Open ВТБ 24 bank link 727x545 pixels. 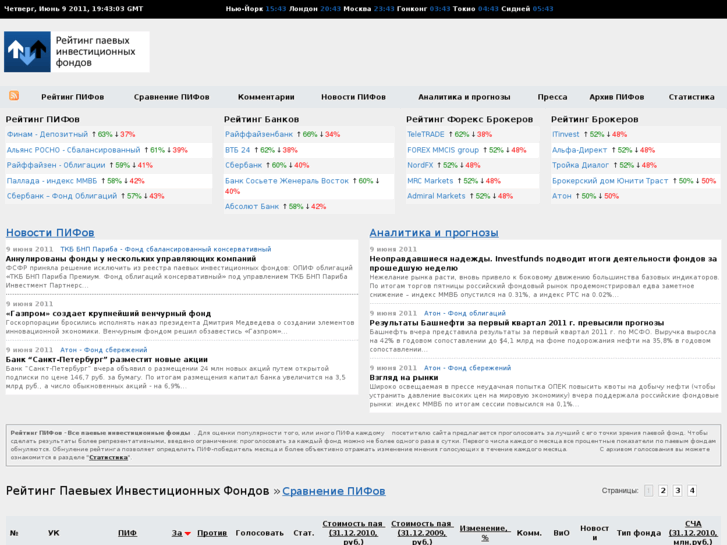pos(237,150)
